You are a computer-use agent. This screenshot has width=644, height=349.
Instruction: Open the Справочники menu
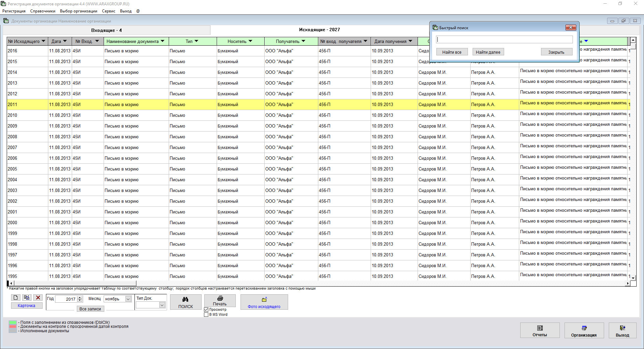(x=43, y=11)
